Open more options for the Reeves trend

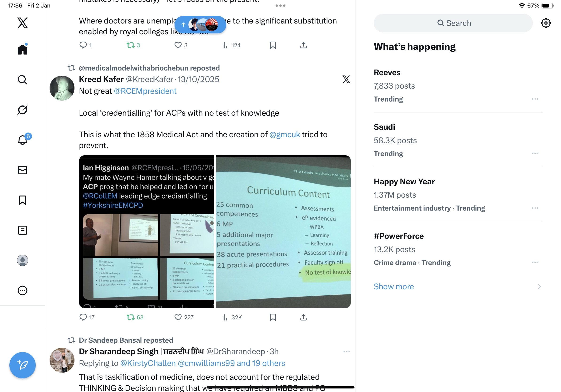[535, 99]
